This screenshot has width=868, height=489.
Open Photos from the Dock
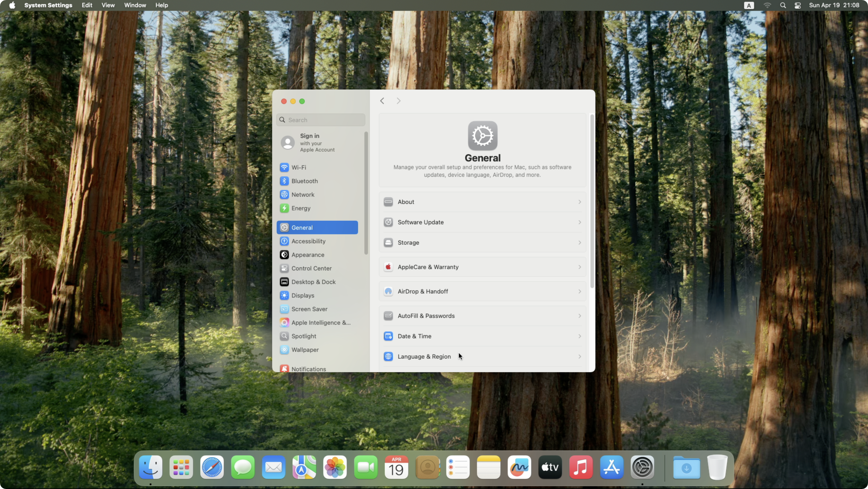point(335,467)
